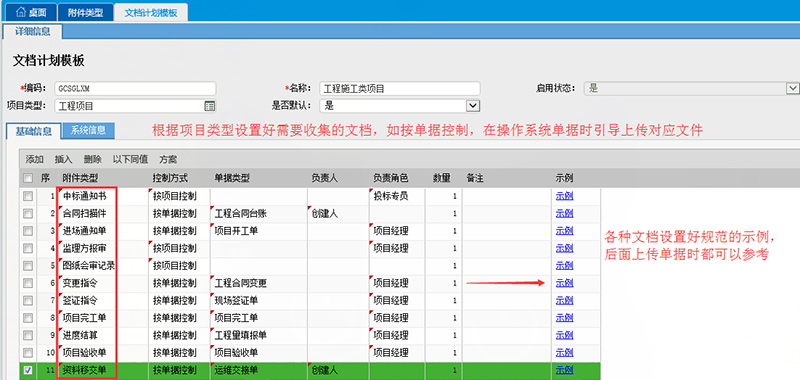This screenshot has height=380, width=800.
Task: Click 以下同值 in the grid toolbar
Action: point(130,160)
